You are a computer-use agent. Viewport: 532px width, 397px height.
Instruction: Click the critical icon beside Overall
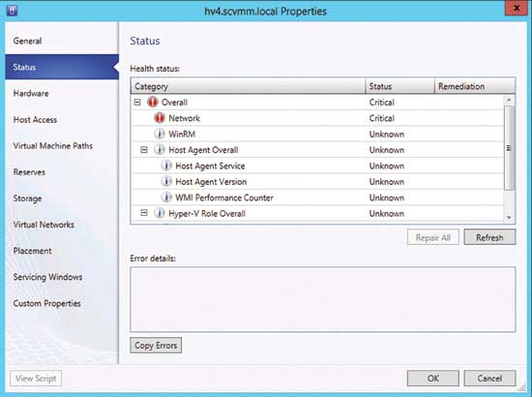(x=153, y=102)
